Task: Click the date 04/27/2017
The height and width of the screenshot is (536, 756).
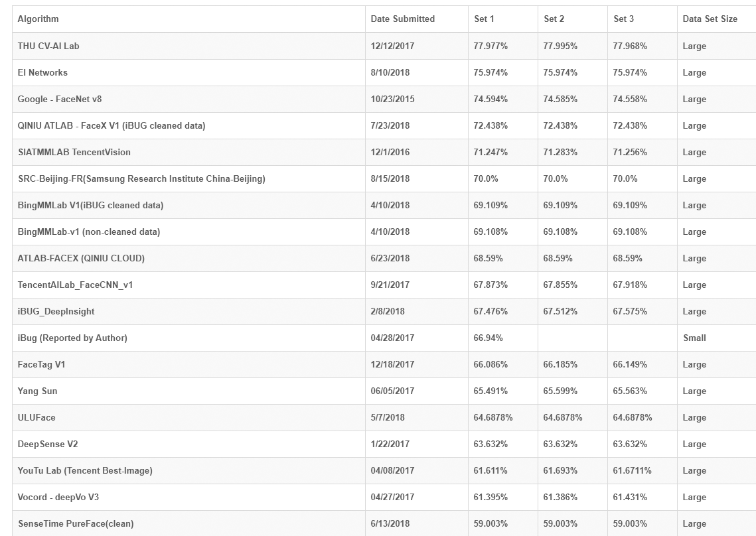Action: (392, 496)
